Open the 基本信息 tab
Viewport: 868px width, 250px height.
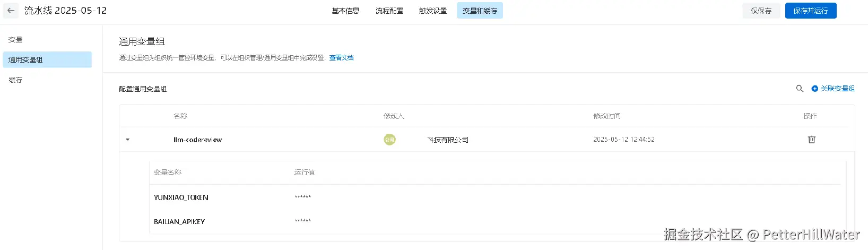tap(345, 11)
